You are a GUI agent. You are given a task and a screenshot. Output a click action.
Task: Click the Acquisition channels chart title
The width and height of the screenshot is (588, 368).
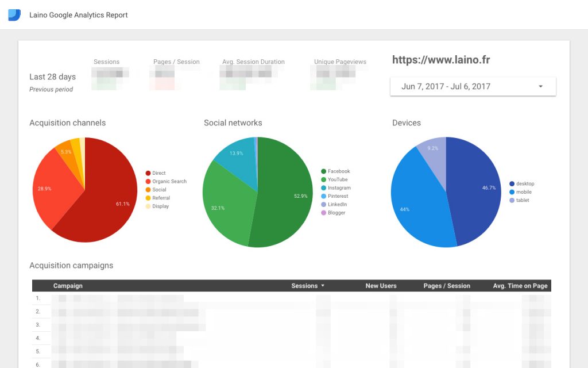point(68,123)
